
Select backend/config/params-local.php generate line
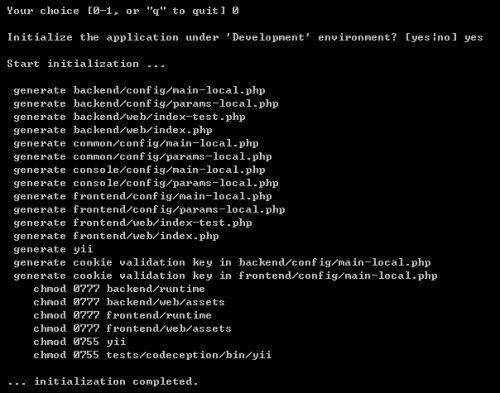click(x=146, y=104)
